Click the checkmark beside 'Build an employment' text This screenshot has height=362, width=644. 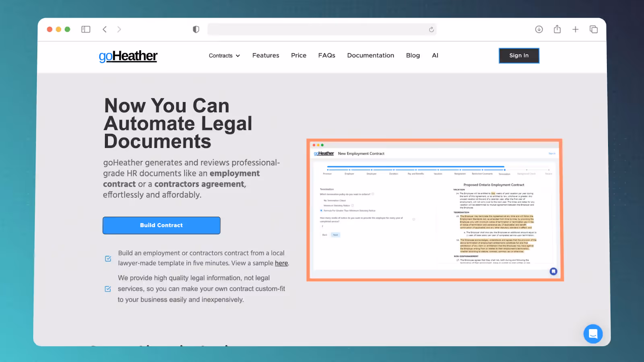pos(108,259)
